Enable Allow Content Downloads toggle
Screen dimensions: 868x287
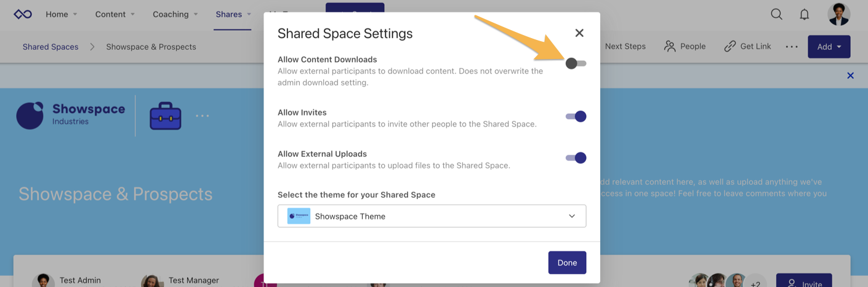point(576,63)
